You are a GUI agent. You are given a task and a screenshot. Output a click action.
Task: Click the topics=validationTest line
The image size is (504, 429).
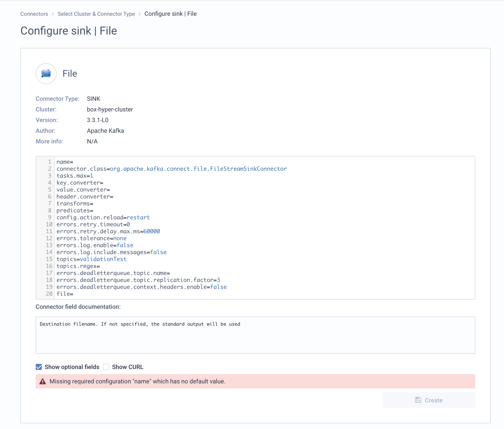(92, 259)
